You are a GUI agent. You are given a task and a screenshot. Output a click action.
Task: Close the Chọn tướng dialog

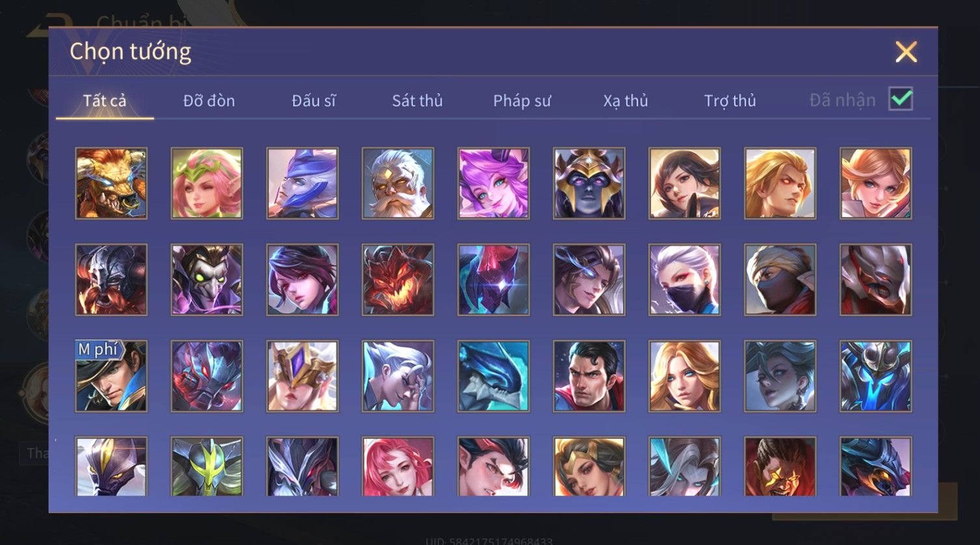[906, 51]
